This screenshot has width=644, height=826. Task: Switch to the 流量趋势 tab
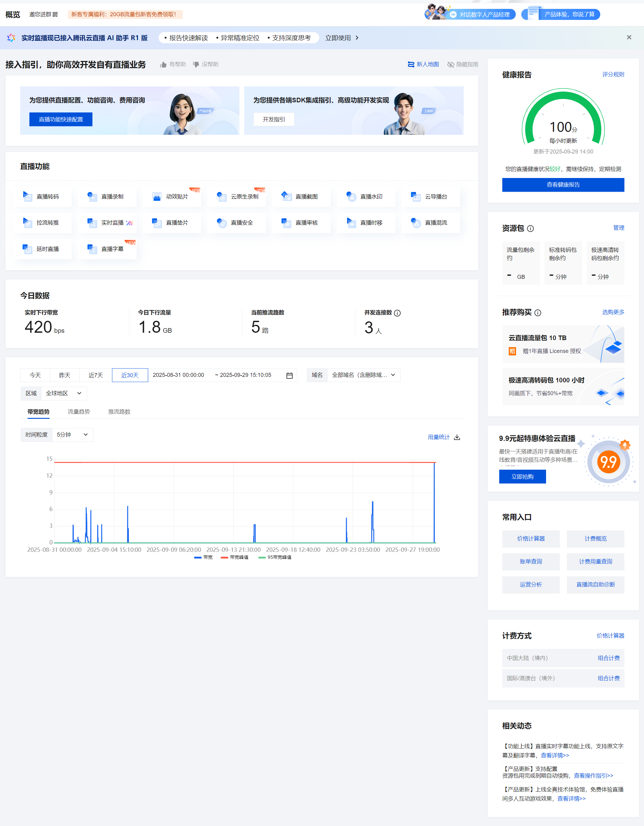79,411
